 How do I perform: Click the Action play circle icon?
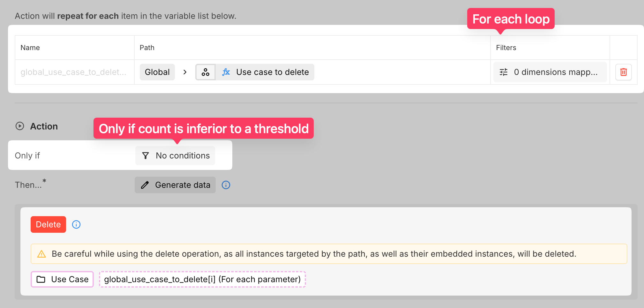coord(20,126)
